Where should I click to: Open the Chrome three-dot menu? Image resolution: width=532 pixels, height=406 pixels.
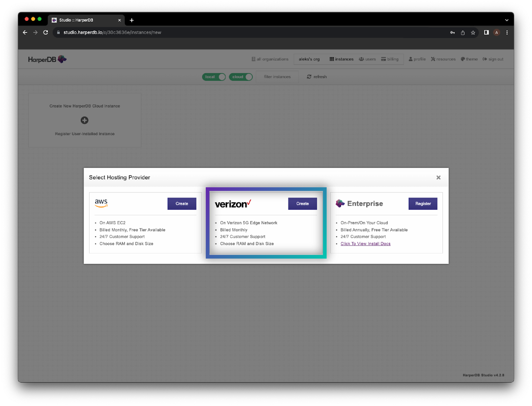coord(507,32)
